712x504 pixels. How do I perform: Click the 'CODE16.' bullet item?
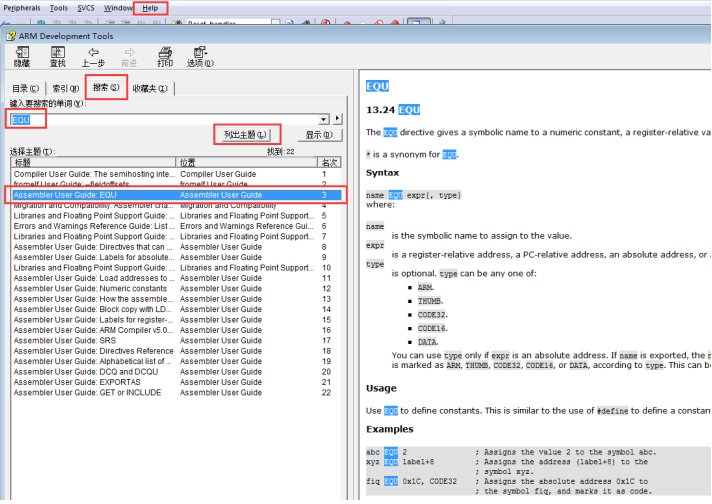point(432,328)
